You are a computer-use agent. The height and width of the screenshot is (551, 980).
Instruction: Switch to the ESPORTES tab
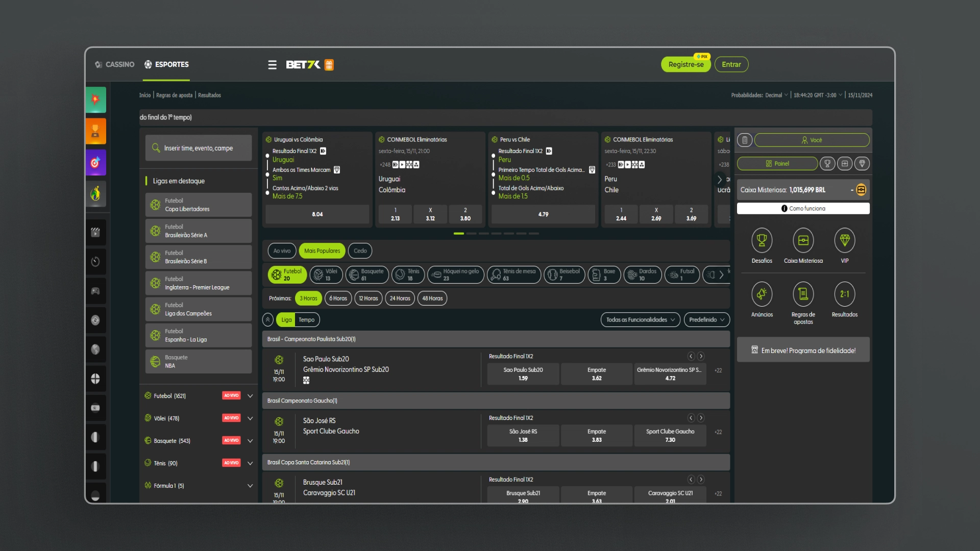pyautogui.click(x=166, y=65)
